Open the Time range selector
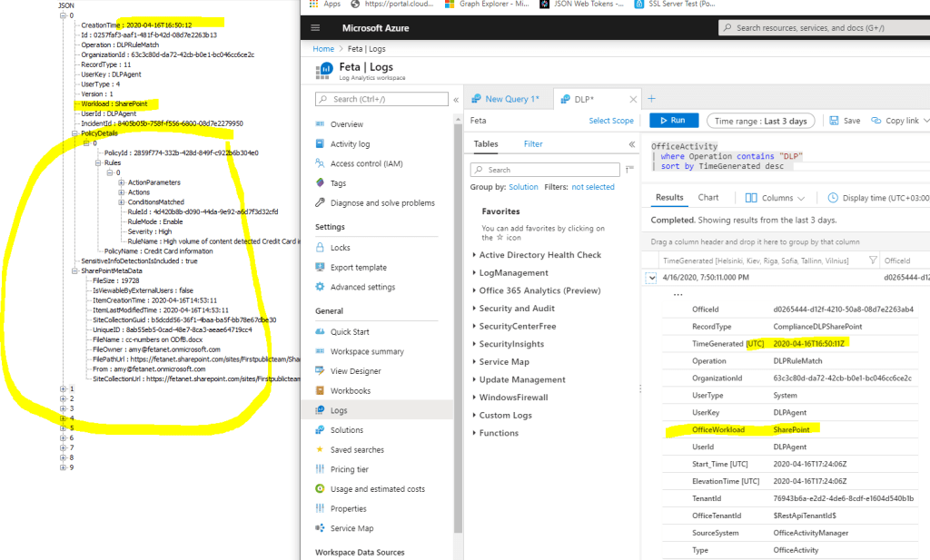 760,121
